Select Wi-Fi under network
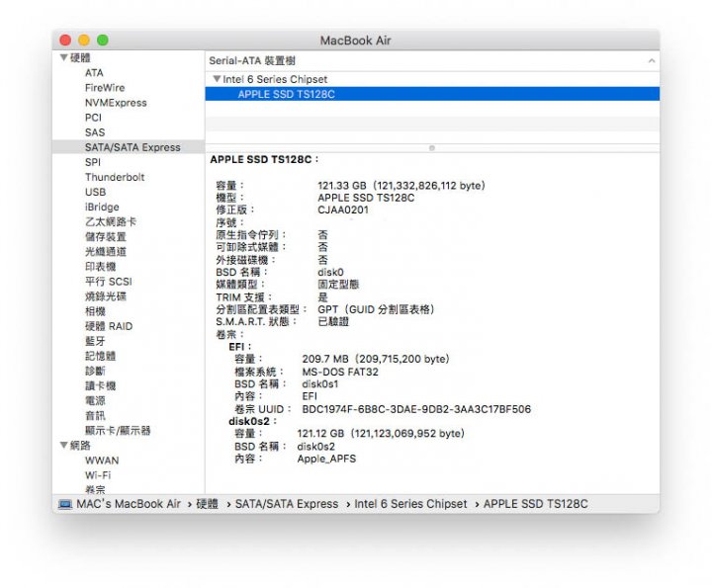The width and height of the screenshot is (712, 588). coord(98,475)
